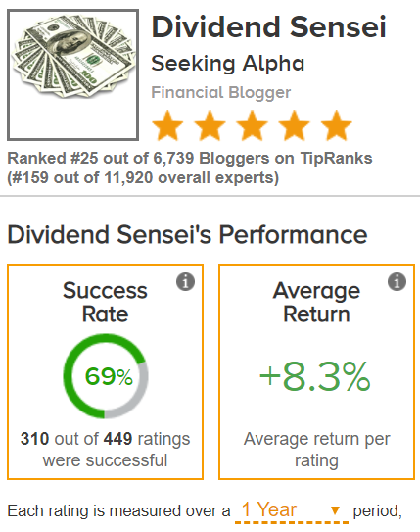Click the third gold rating star
420x532 pixels.
coord(253,125)
